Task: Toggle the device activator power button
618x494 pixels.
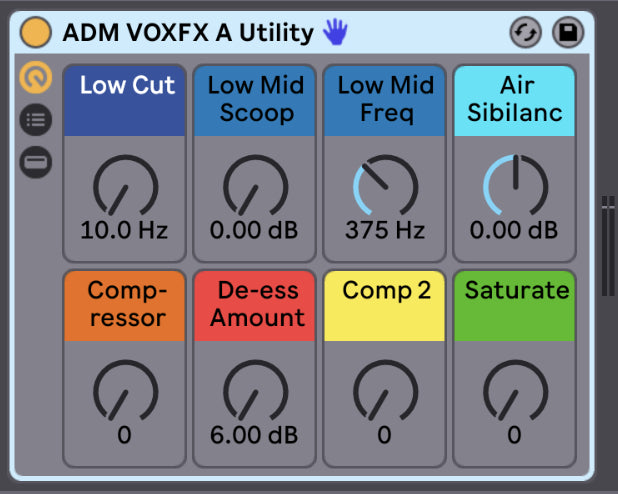Action: point(36,32)
